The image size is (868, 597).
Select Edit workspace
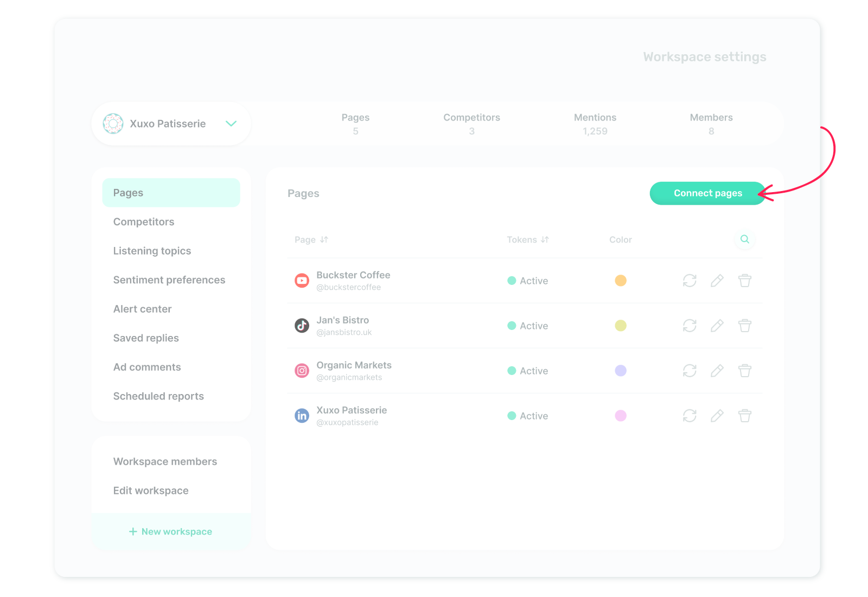151,491
